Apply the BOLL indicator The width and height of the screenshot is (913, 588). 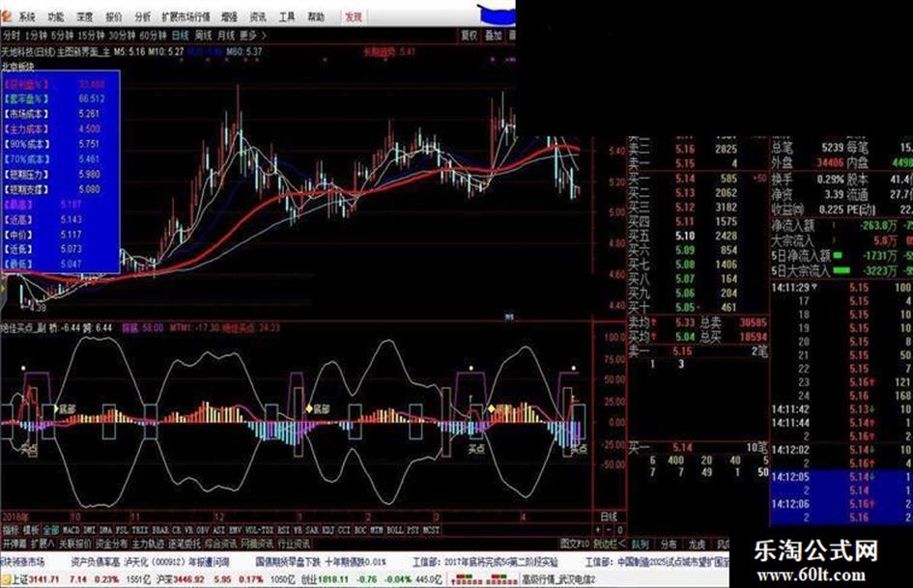click(395, 530)
